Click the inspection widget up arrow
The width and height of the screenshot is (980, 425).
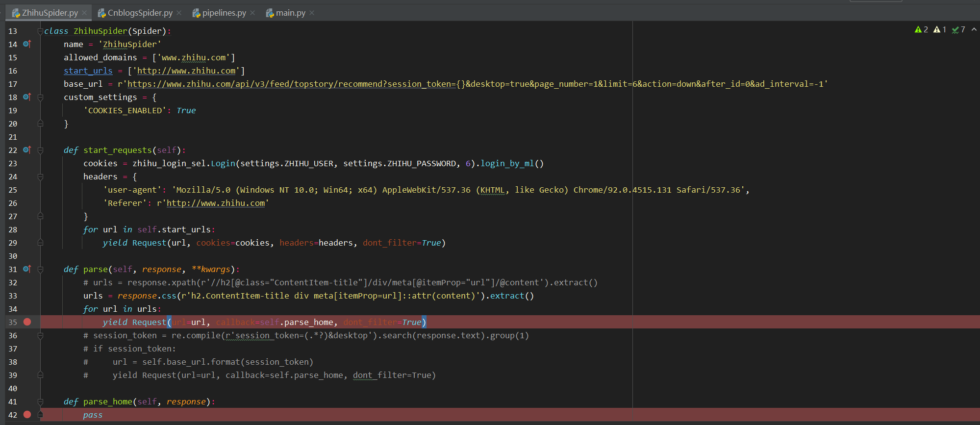[x=974, y=30]
